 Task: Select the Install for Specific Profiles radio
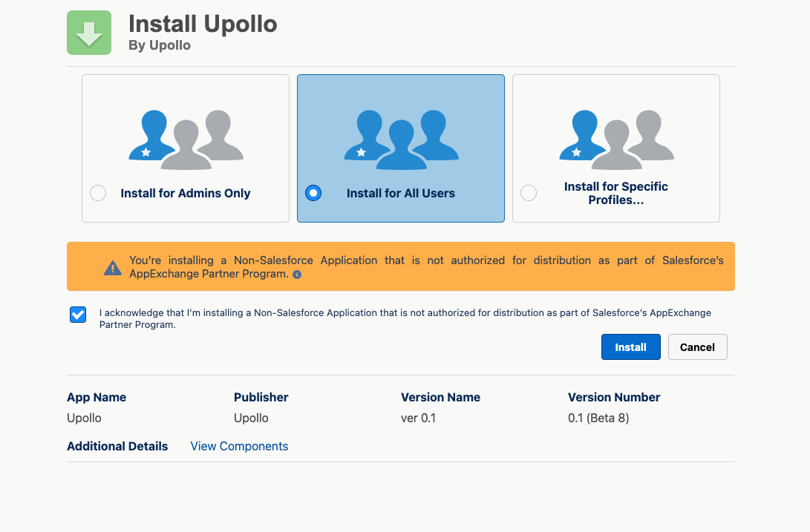click(x=529, y=193)
